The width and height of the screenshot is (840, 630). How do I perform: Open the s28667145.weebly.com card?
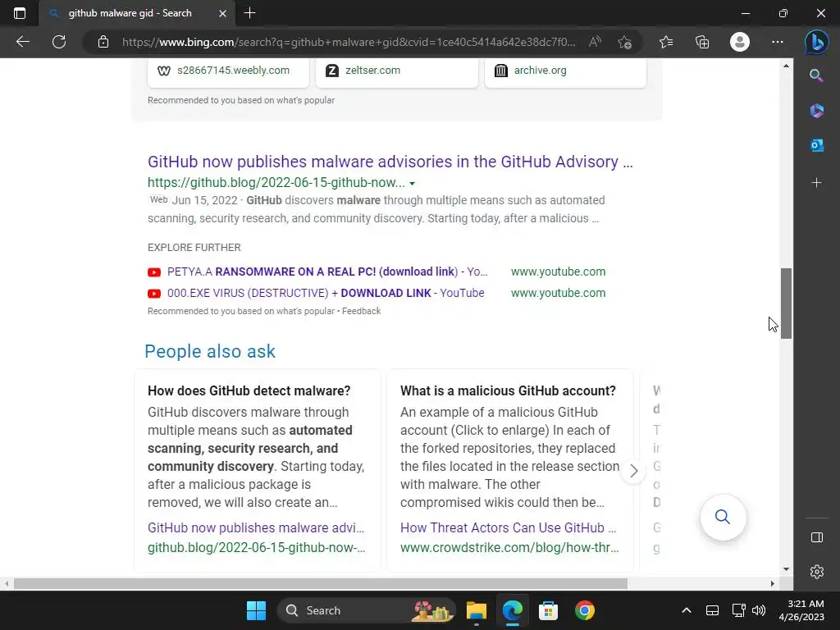click(228, 71)
